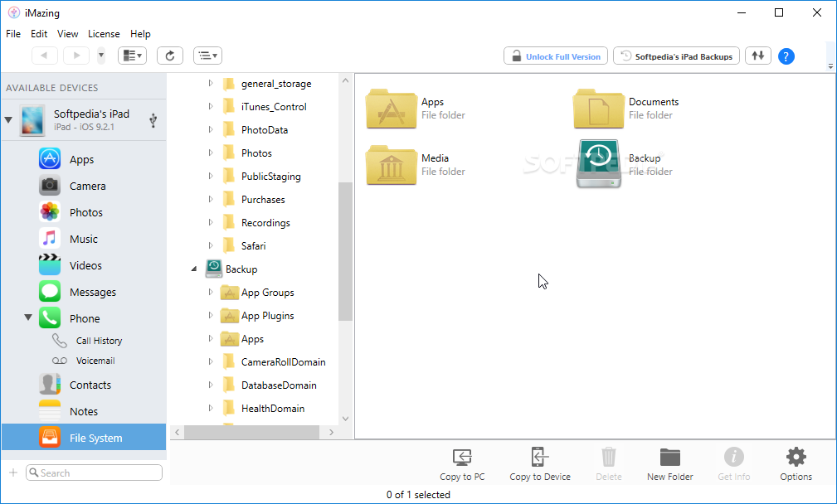Click Unlock Full Version
Screen dimensions: 837x504
[555, 56]
